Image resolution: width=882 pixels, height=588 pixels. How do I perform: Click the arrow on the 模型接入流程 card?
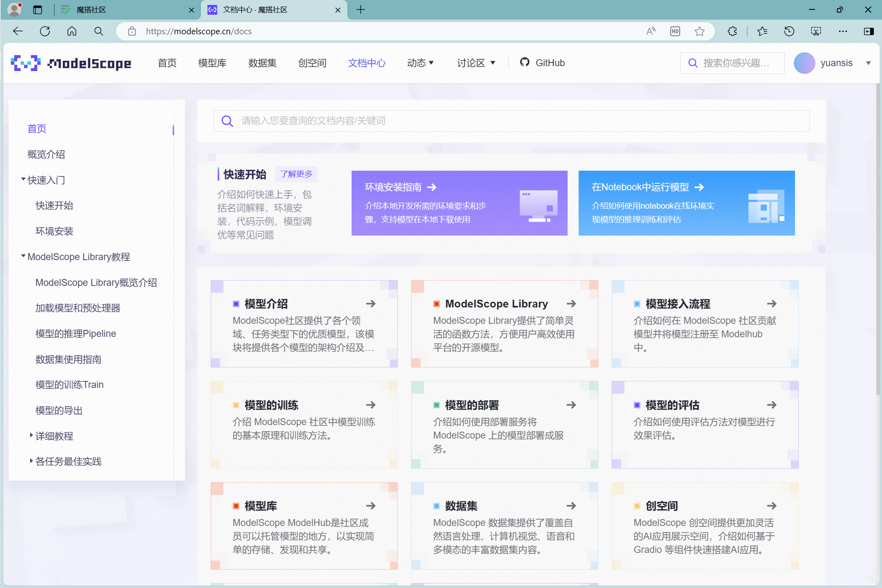pyautogui.click(x=772, y=303)
